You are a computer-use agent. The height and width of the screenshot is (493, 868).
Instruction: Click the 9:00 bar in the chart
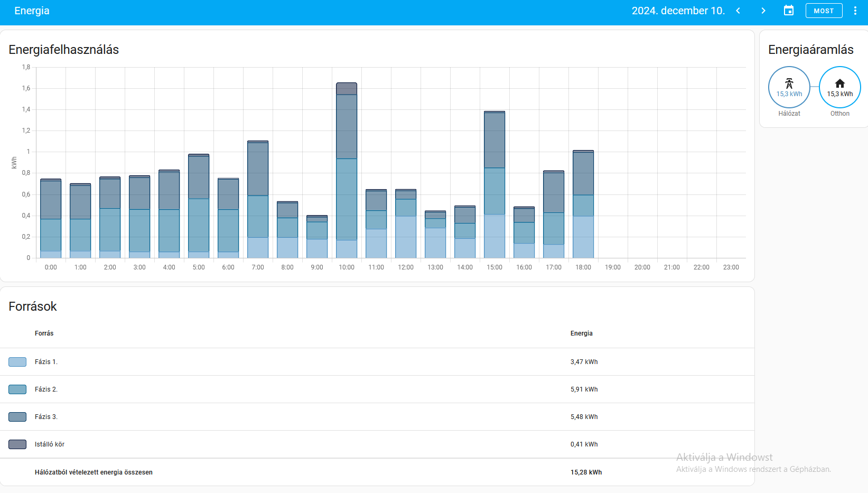pyautogui.click(x=317, y=238)
